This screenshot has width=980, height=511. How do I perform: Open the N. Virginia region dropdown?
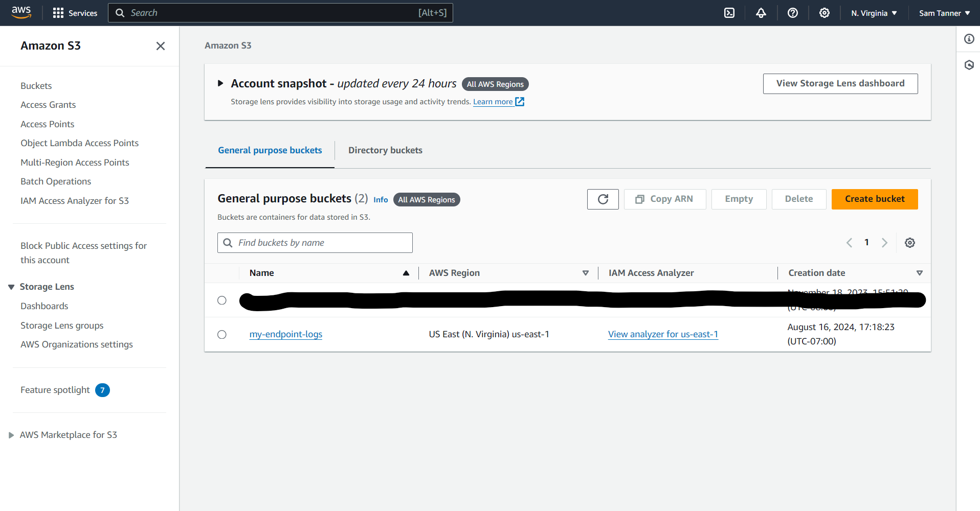874,13
